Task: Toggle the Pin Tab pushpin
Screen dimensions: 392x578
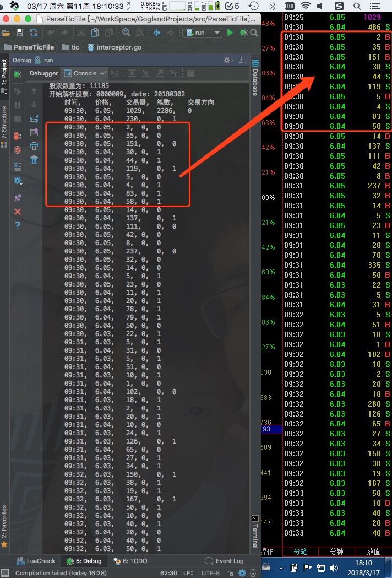Action: pyautogui.click(x=17, y=198)
